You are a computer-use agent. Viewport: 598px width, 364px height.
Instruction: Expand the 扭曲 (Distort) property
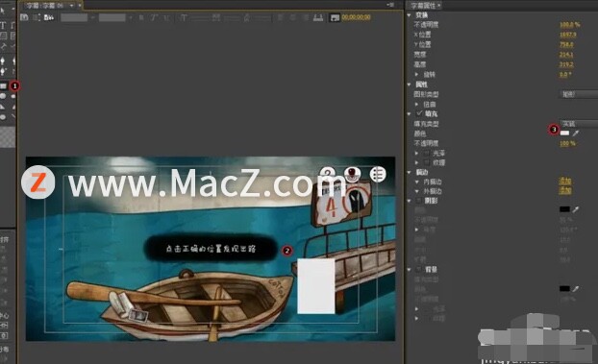pyautogui.click(x=417, y=104)
